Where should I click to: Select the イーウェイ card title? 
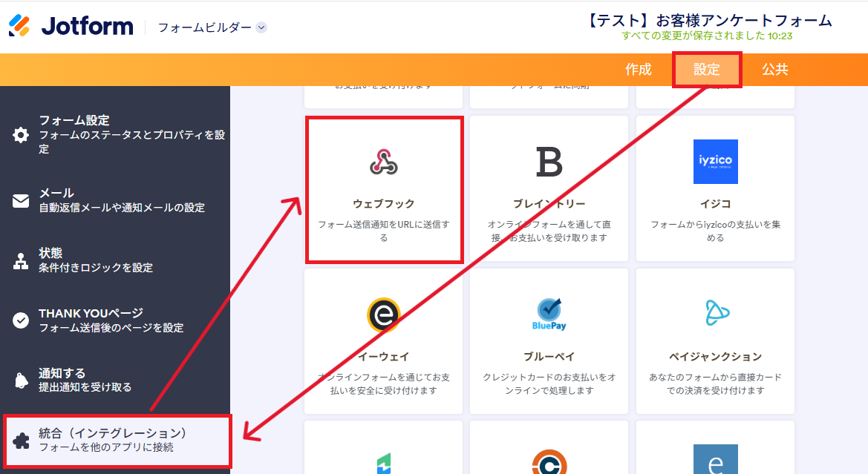coord(384,356)
